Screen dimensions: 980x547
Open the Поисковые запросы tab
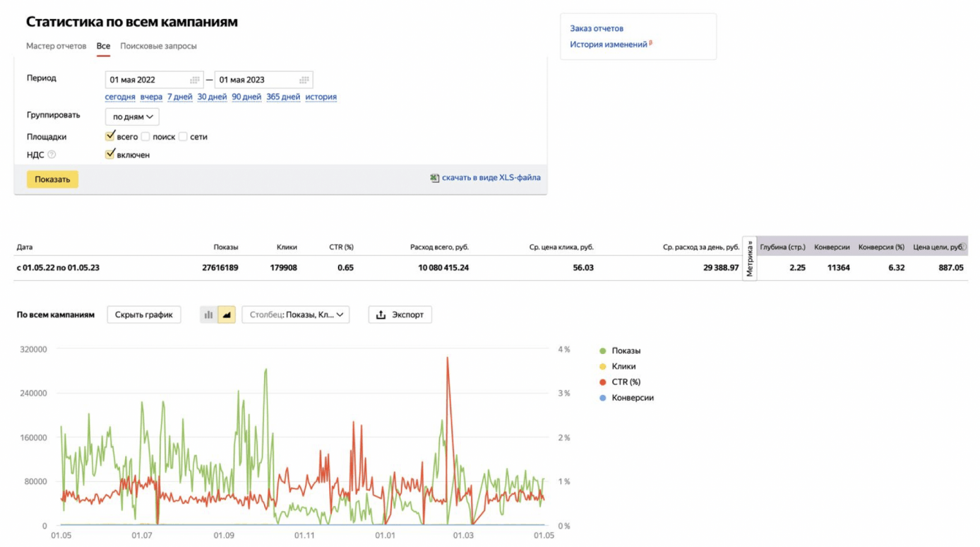(158, 46)
